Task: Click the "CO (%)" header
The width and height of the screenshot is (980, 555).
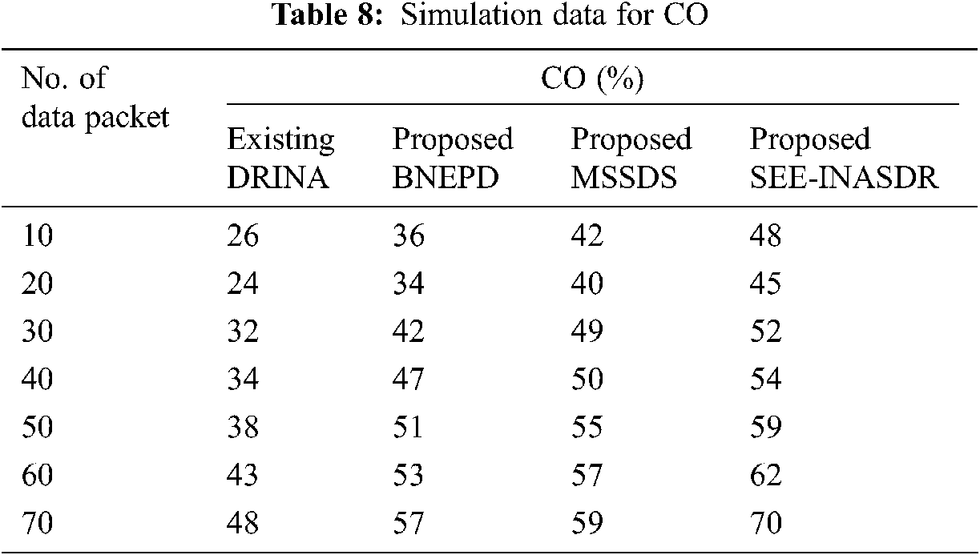Action: [x=593, y=81]
